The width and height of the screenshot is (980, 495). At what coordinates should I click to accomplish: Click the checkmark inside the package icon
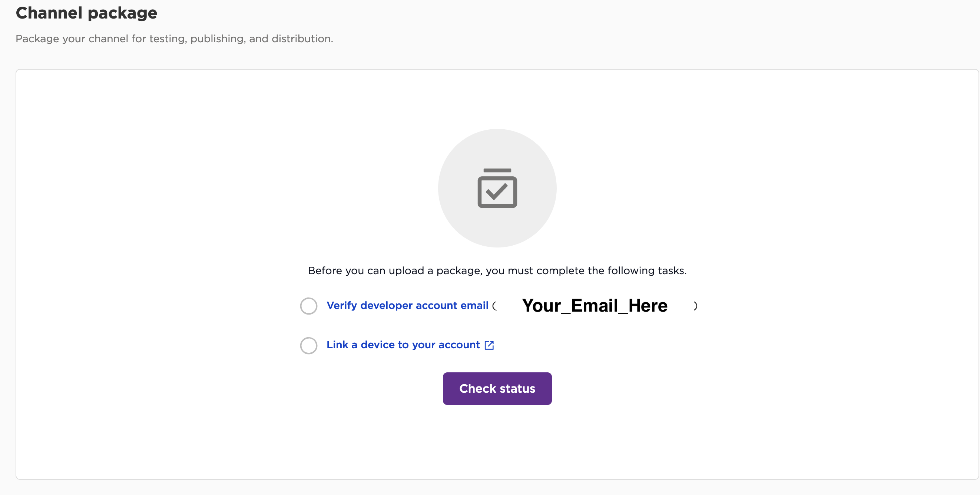pos(497,192)
